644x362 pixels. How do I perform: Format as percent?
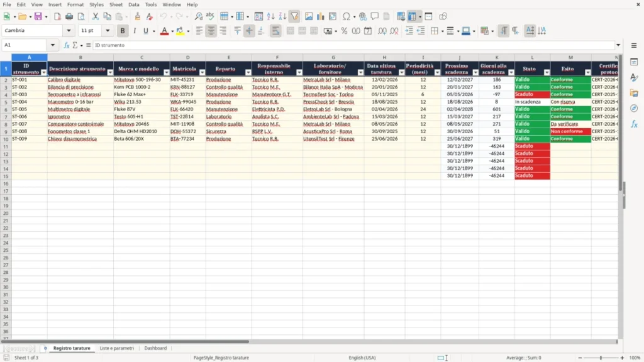coord(344,31)
